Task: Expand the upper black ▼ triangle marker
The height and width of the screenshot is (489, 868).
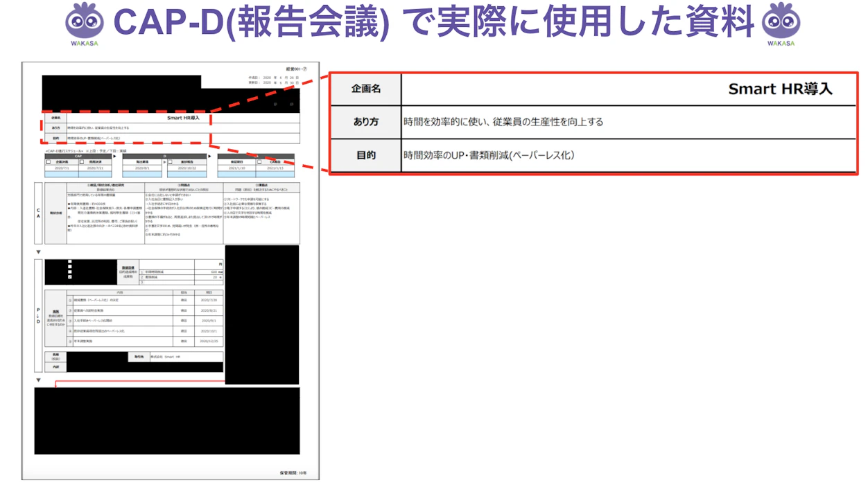Action: 37,252
